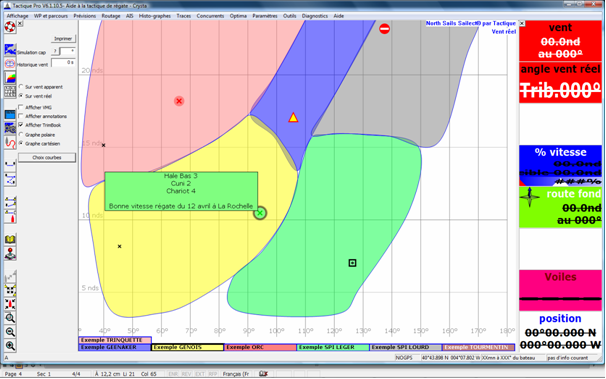This screenshot has width=606, height=379.
Task: Click the Choix courbes button
Action: click(47, 158)
